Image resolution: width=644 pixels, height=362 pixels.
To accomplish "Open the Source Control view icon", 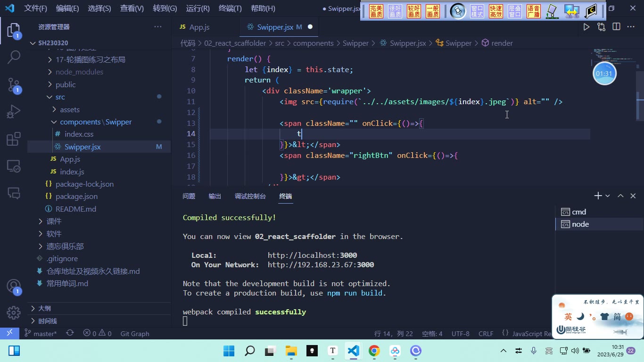I will click(14, 85).
